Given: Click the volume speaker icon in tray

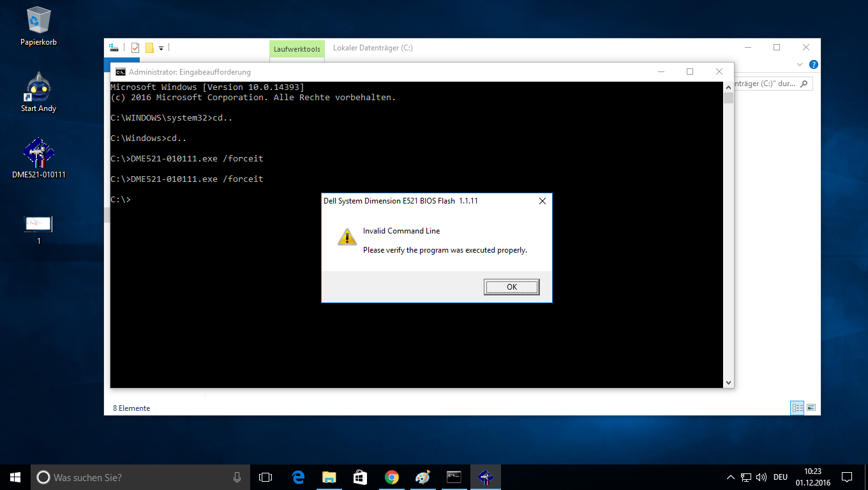Looking at the screenshot, I should 761,477.
